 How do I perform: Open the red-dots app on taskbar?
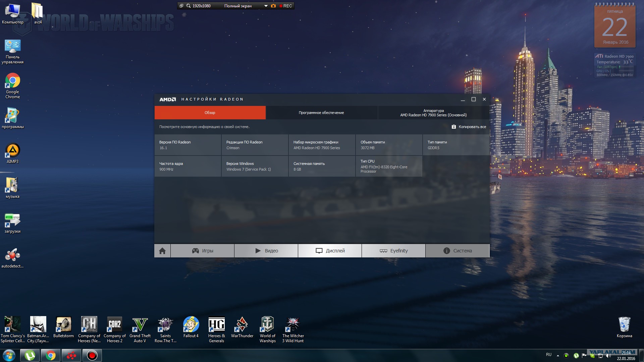[71, 355]
